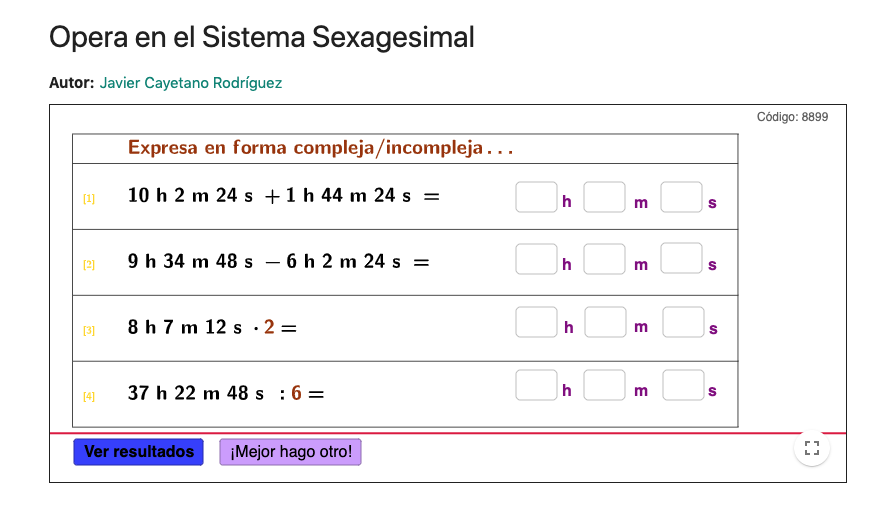Click the 'Código: 8899' label
This screenshot has width=886, height=513.
[x=792, y=117]
